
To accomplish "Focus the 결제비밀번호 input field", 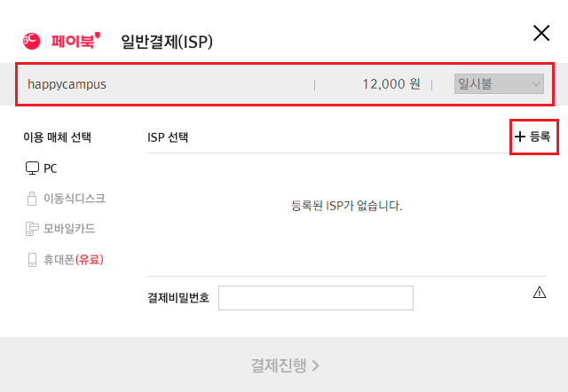I will coord(316,298).
